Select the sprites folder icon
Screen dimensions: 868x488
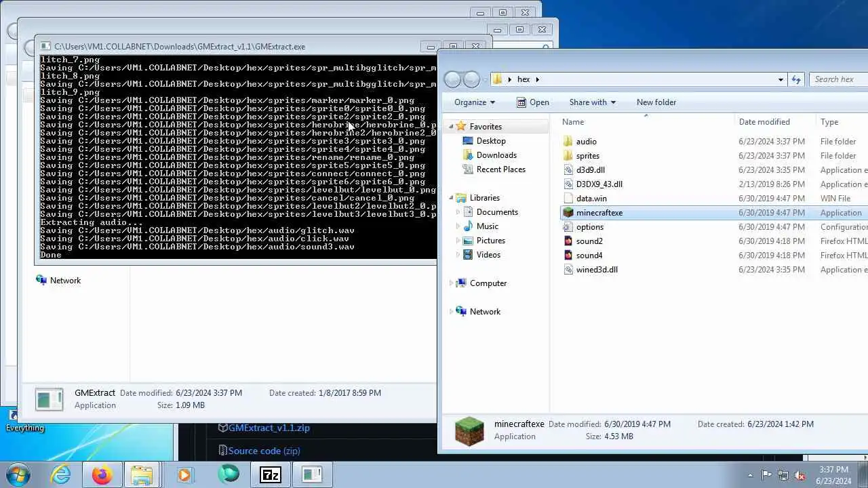[x=568, y=156]
